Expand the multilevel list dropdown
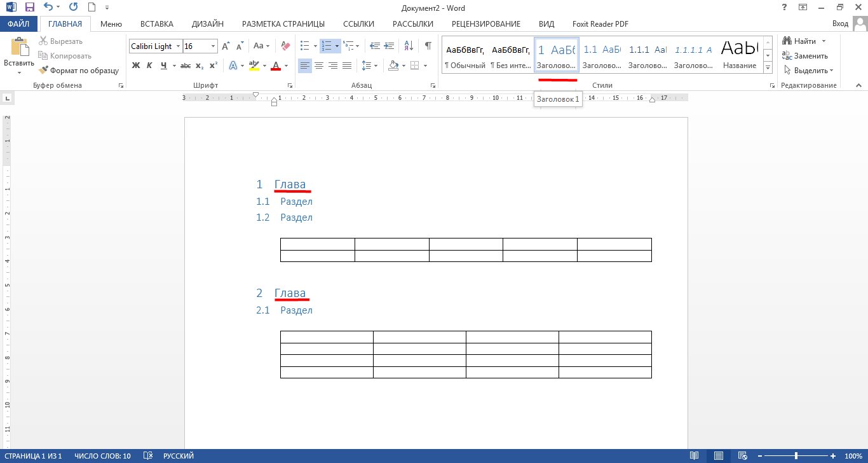Viewport: 868px width, 463px height. (358, 46)
